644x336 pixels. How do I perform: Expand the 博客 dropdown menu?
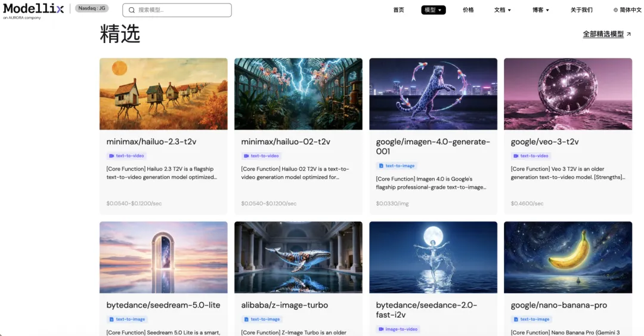540,10
